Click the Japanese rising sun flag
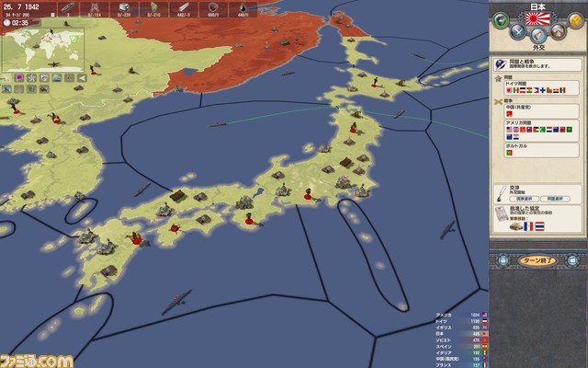The width and height of the screenshot is (588, 368). coord(537,18)
